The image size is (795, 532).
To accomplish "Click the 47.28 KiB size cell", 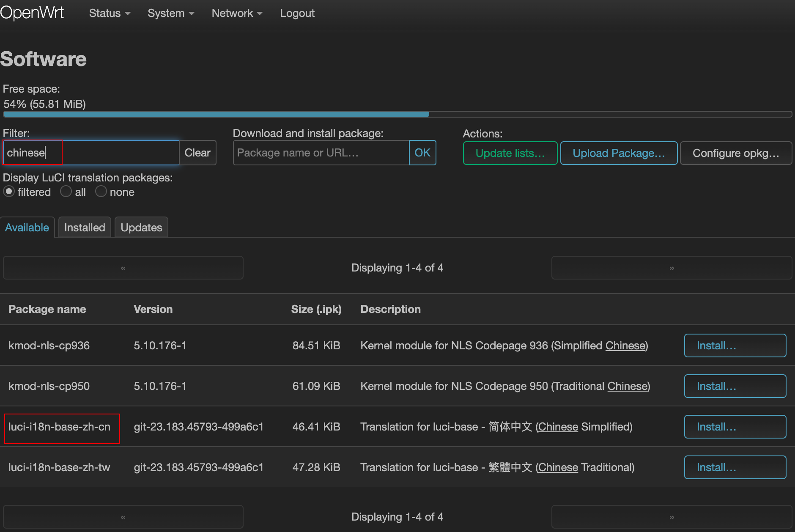I will tap(316, 467).
